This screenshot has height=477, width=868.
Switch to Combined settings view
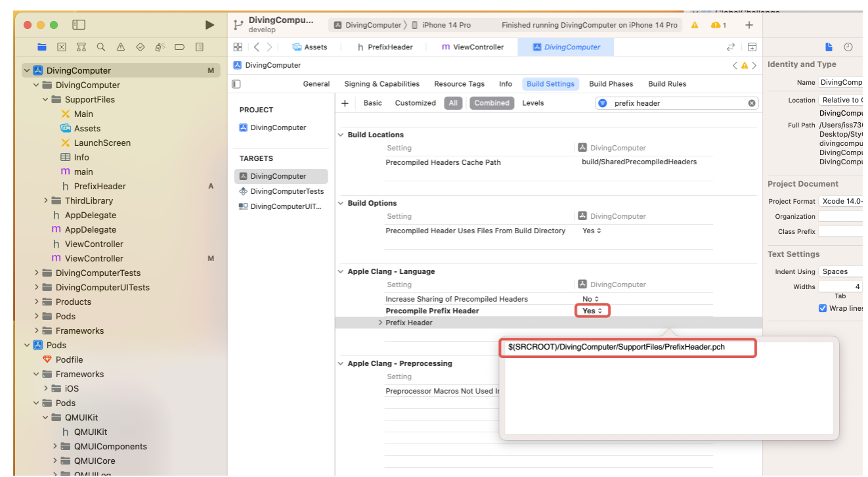(x=492, y=103)
